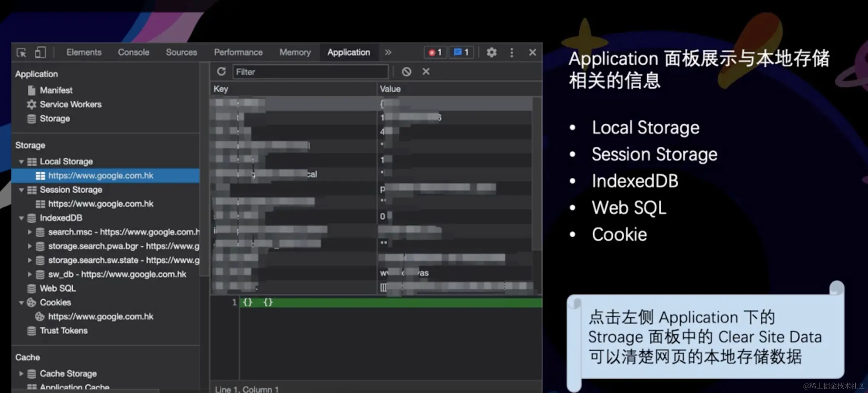The image size is (868, 393).
Task: Click the Storage database icon under Application
Action: (32, 119)
